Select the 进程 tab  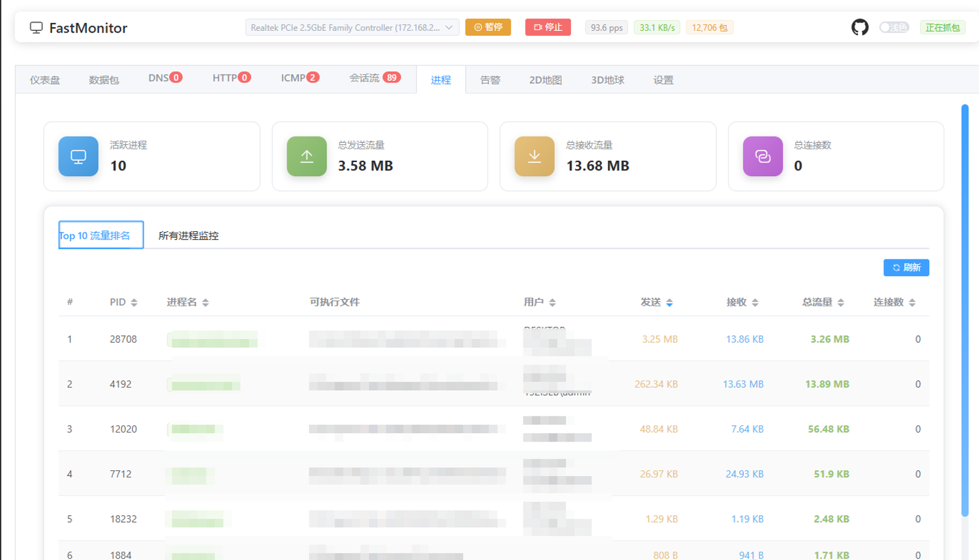pos(441,80)
